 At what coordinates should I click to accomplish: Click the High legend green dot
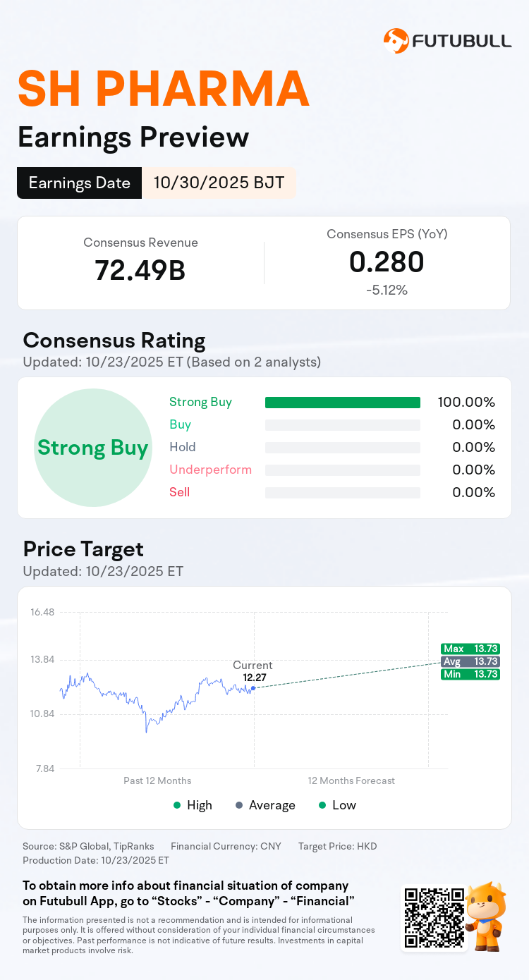pyautogui.click(x=176, y=805)
